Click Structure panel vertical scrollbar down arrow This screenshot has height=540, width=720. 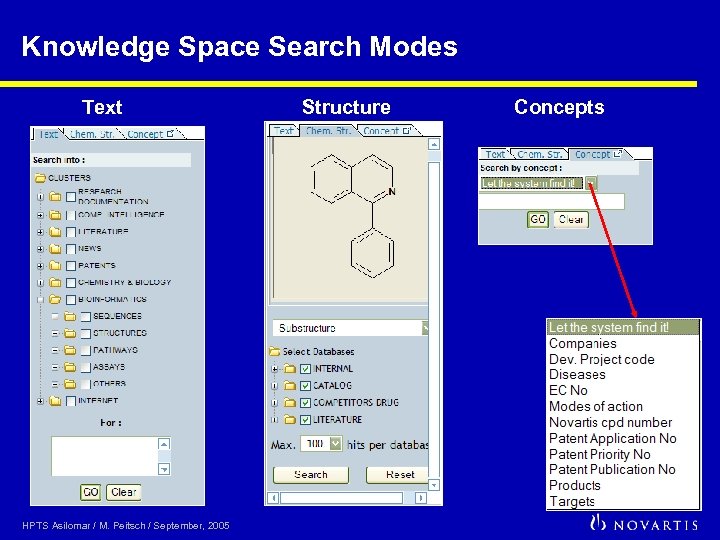434,485
